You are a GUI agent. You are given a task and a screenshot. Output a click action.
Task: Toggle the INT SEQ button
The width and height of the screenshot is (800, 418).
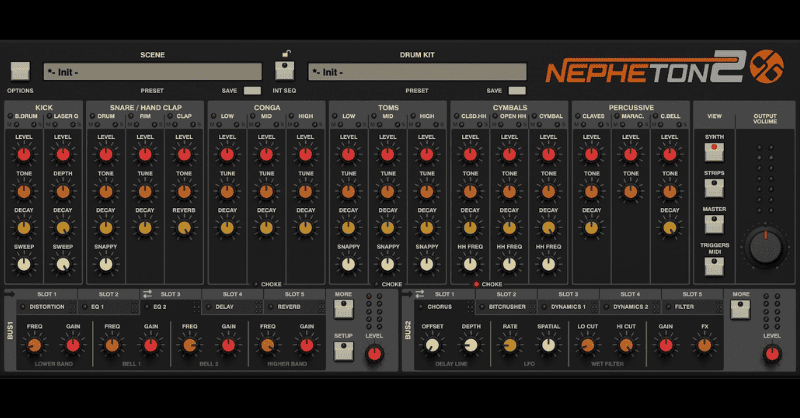coord(284,71)
